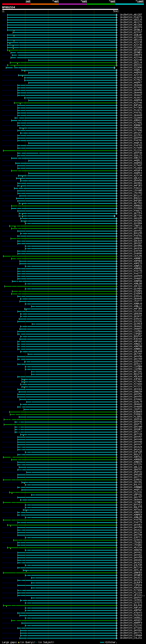Click the white query sequence ruler bar
Viewport: 146px width, 644px height.
point(60,9)
